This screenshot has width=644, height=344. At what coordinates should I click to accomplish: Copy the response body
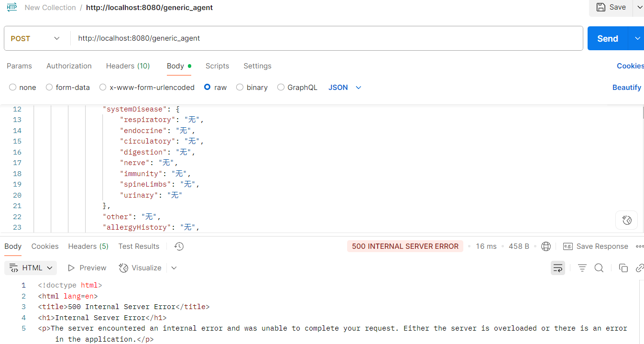[623, 268]
